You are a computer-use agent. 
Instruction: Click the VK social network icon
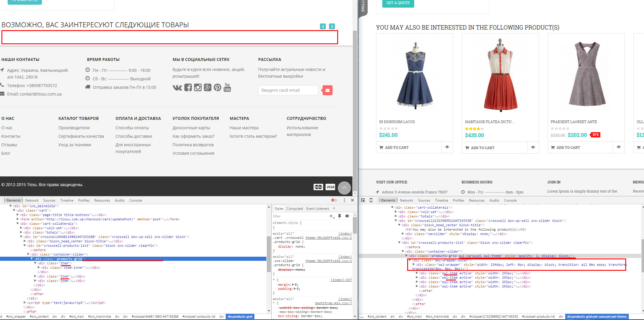(x=177, y=88)
